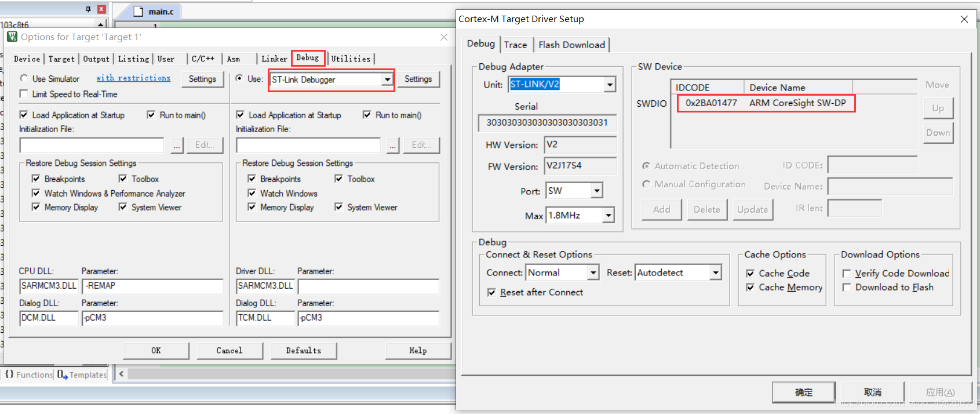Click the Help button
Image resolution: width=980 pixels, height=414 pixels.
[x=418, y=351]
